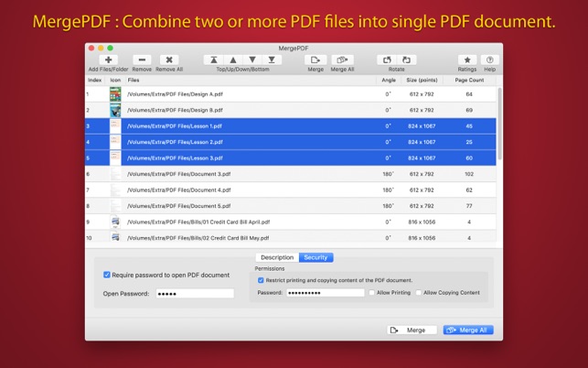Switch to the Description tab
588x368 pixels.
tap(277, 257)
